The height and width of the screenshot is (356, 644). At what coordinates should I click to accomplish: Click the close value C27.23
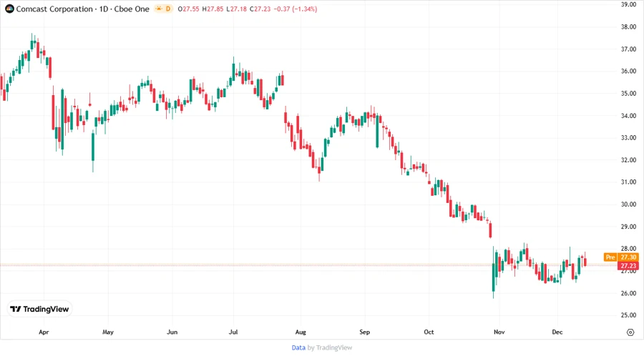coord(260,9)
